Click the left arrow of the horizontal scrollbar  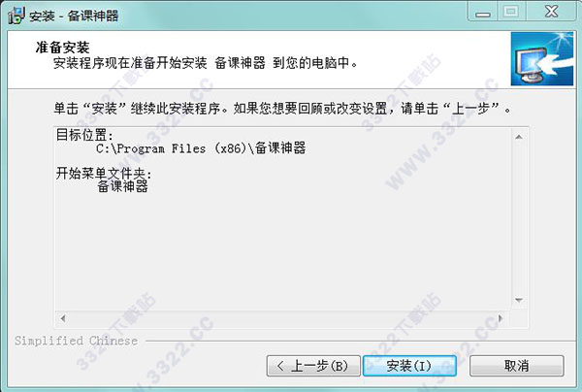[x=63, y=318]
